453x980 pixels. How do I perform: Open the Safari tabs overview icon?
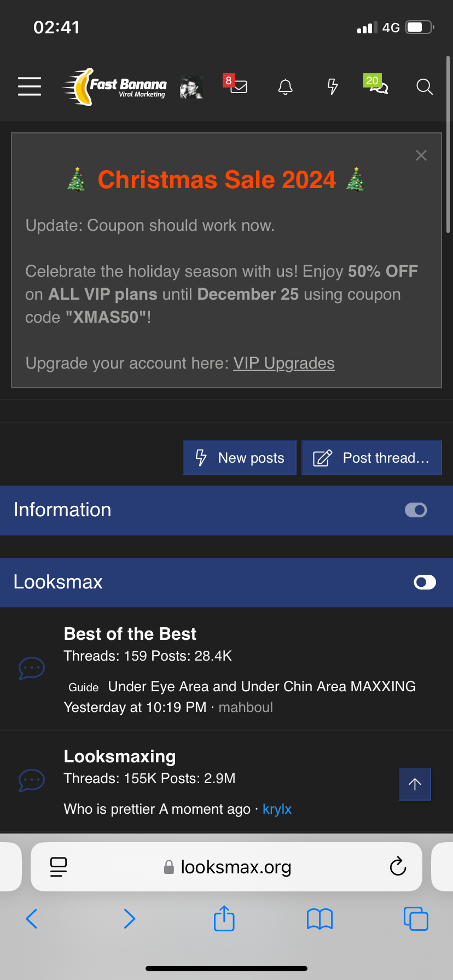416,918
